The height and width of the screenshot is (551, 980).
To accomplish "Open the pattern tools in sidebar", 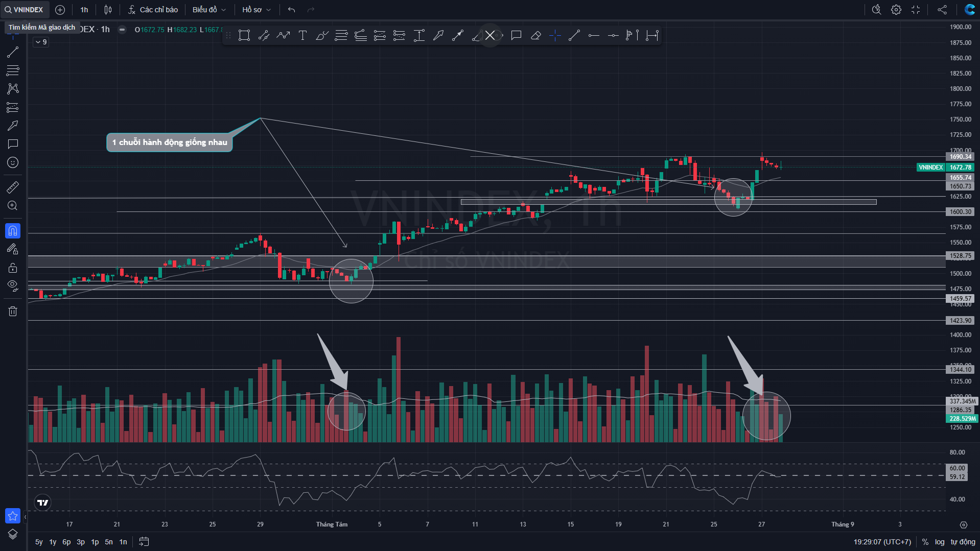I will 13,88.
